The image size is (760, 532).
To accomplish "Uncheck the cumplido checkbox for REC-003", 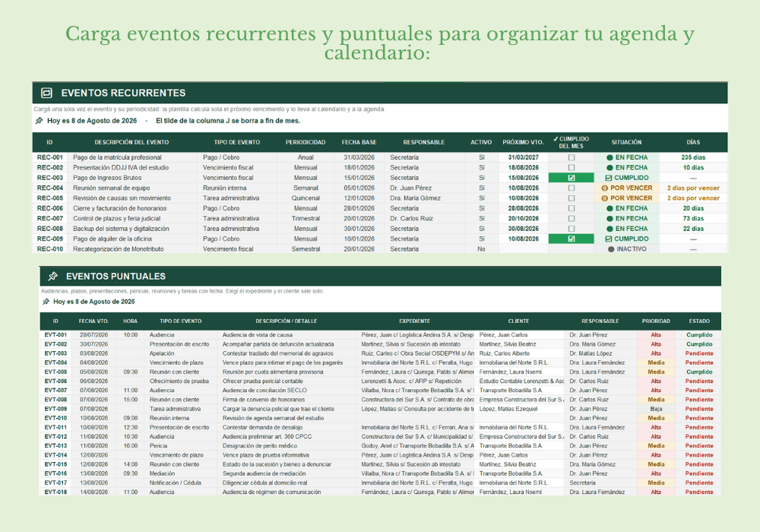I will click(x=572, y=178).
